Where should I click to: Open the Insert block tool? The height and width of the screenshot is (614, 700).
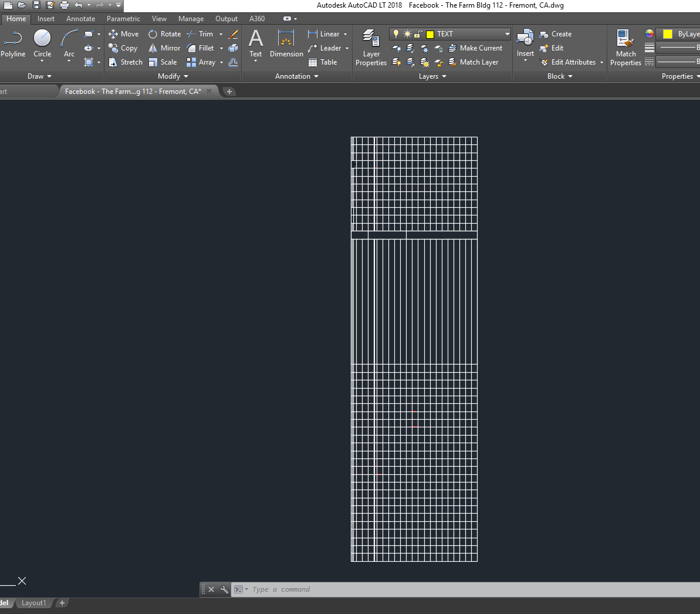click(x=525, y=47)
